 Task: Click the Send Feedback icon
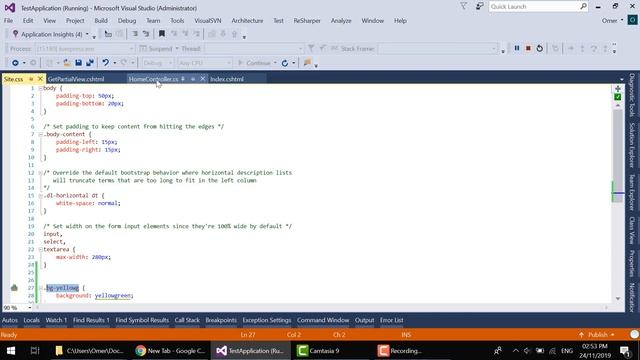click(x=479, y=6)
